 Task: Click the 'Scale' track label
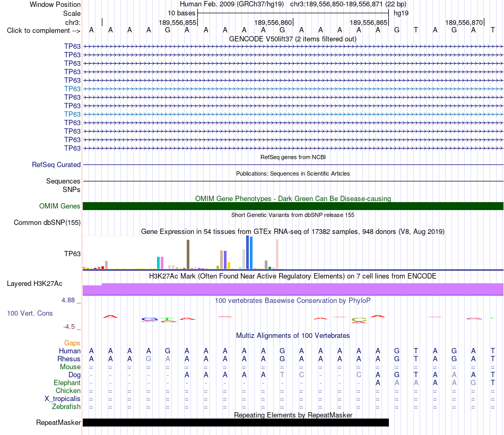tap(72, 13)
